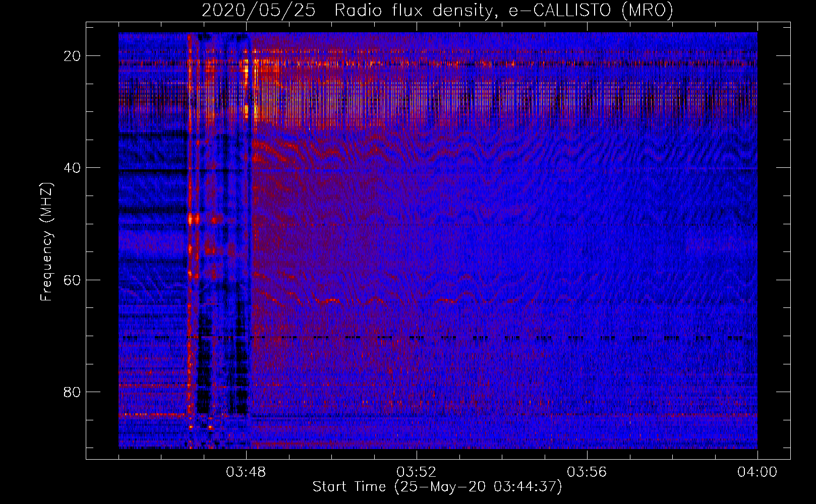816x504 pixels.
Task: Click the plot title "2020/05/25 Radio flux density, e-CALLISTO (MRO)"
Action: [x=437, y=10]
